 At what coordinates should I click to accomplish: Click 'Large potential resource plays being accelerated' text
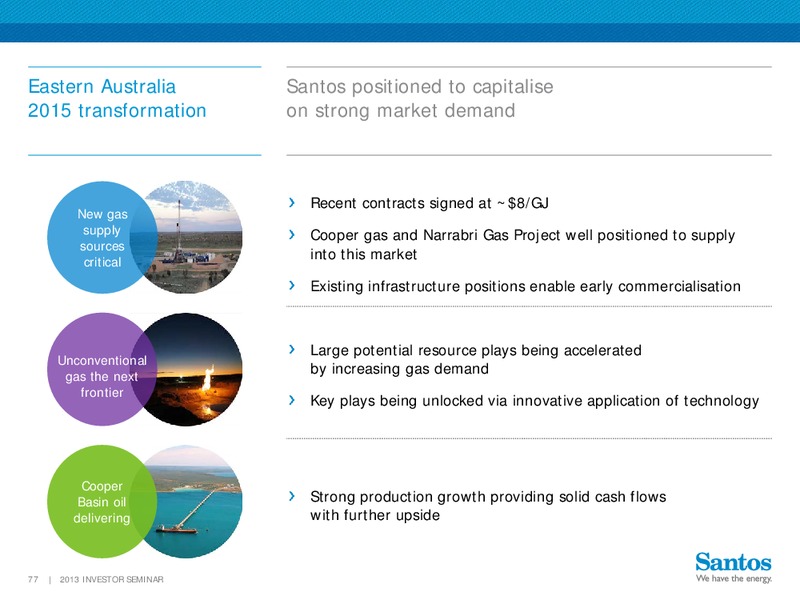pos(476,359)
